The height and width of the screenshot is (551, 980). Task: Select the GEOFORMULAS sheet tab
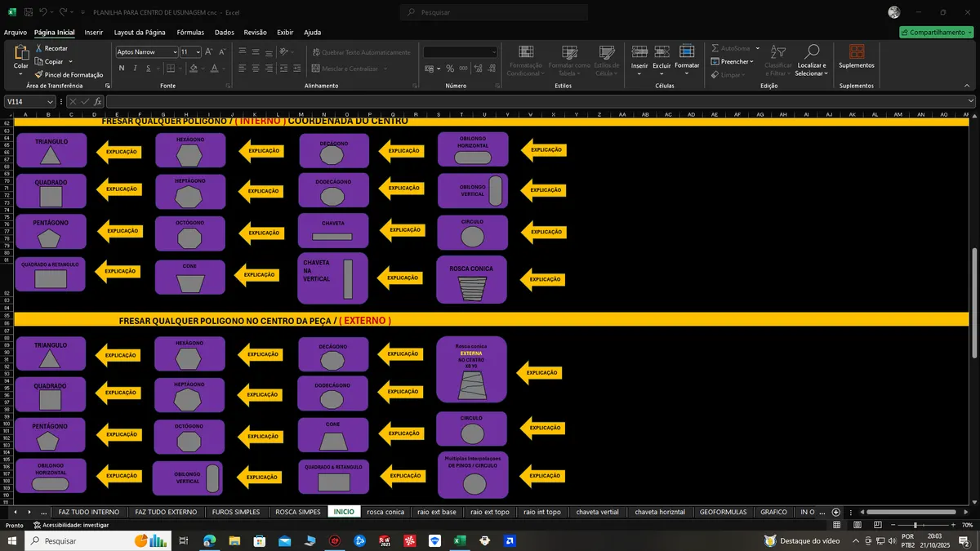[723, 512]
